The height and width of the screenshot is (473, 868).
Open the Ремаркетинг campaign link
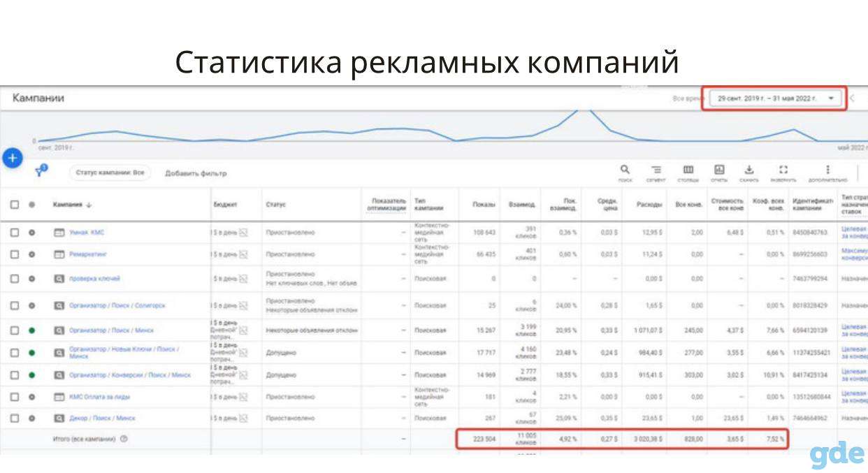87,254
